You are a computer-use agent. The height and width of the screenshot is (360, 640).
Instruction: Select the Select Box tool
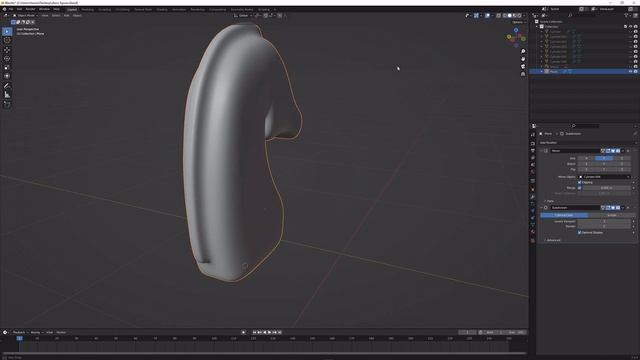tap(7, 31)
